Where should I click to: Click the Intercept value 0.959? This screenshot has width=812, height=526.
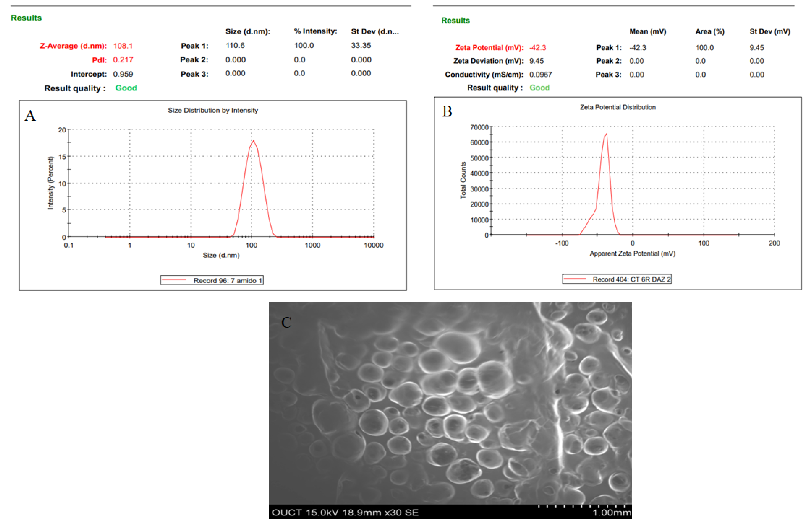[124, 74]
